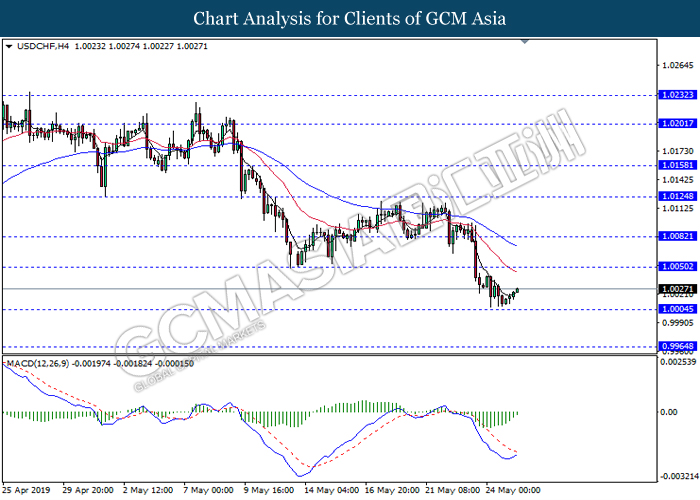Click the Chart Analysis for Clients header title
This screenshot has width=700, height=500.
coord(350,19)
